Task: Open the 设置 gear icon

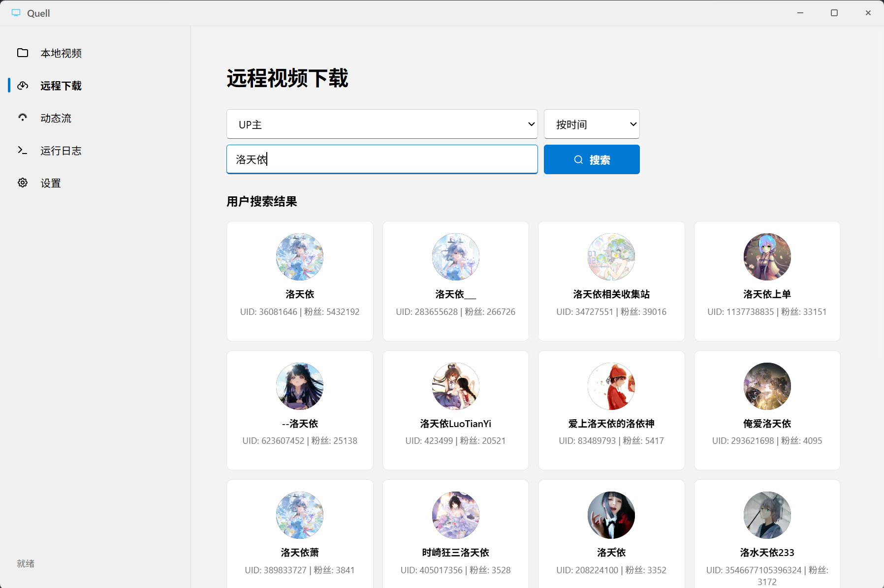Action: coord(23,183)
